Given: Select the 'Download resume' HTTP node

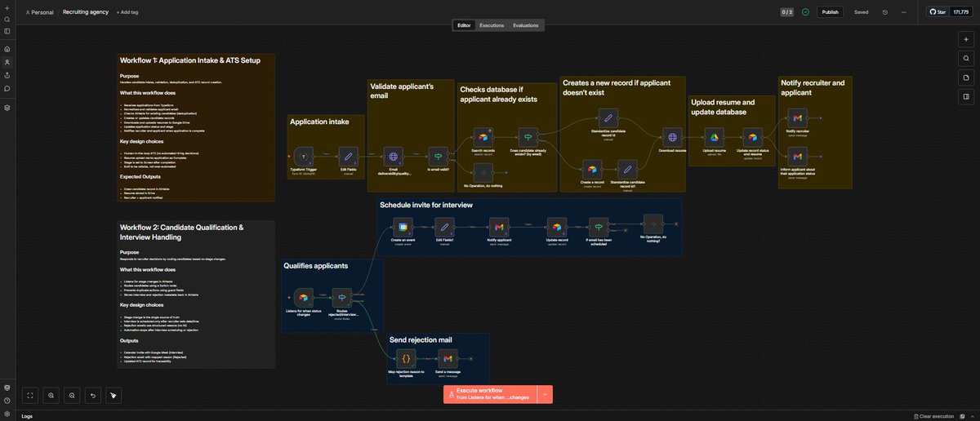Looking at the screenshot, I should pyautogui.click(x=672, y=138).
